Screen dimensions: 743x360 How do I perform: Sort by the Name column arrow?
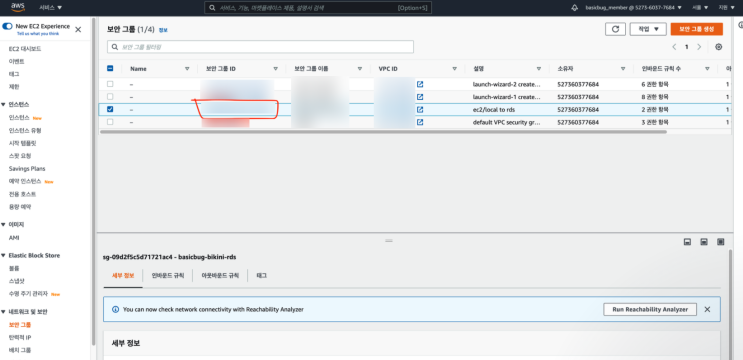[x=187, y=69]
